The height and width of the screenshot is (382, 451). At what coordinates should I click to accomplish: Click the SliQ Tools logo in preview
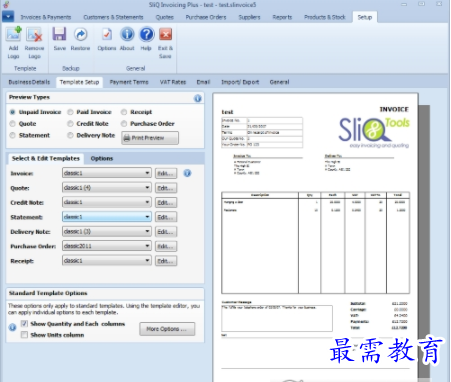[x=374, y=132]
